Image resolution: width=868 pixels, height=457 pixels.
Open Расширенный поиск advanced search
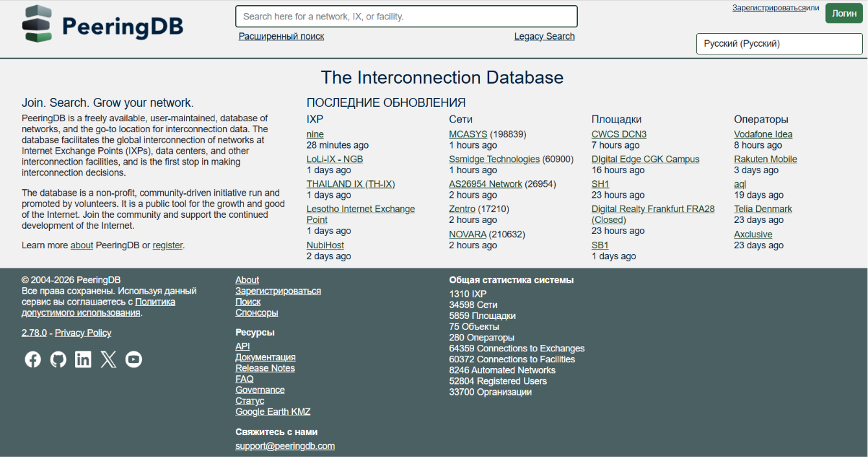(281, 36)
